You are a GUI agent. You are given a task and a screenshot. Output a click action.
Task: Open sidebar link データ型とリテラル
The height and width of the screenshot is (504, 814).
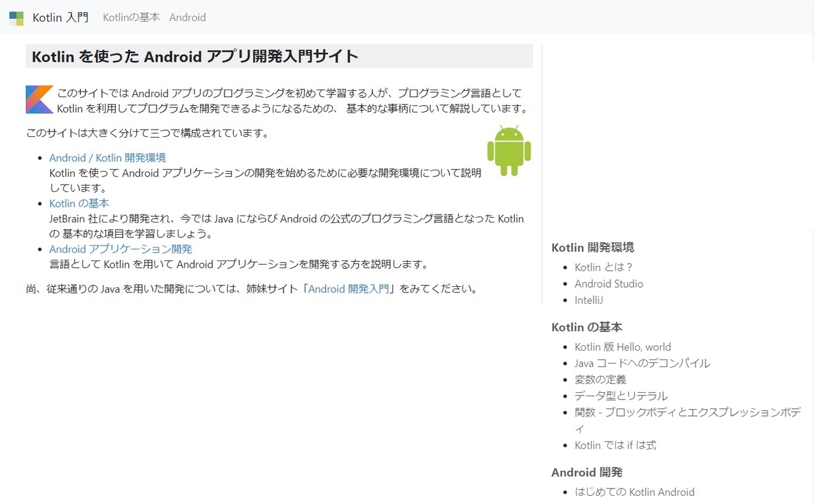tap(621, 396)
